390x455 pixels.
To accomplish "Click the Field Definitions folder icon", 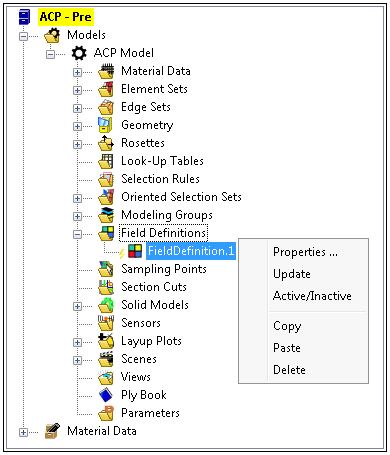I will [106, 233].
